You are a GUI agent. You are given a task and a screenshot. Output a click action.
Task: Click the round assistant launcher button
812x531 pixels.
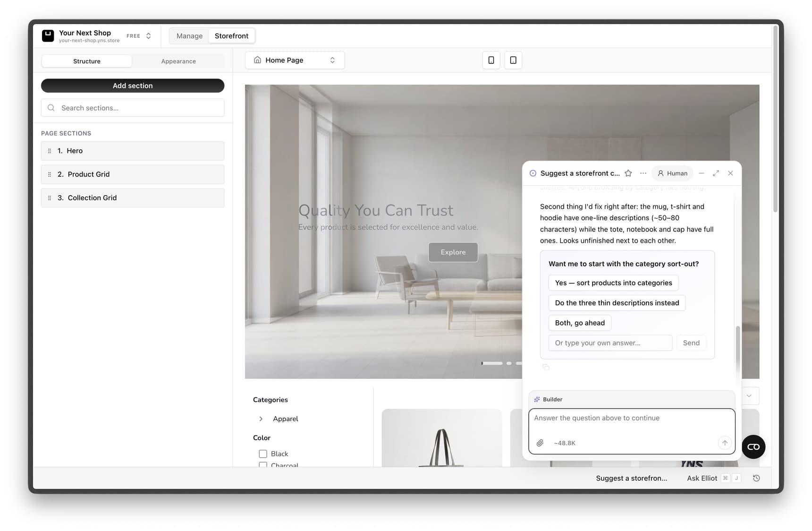click(x=753, y=447)
